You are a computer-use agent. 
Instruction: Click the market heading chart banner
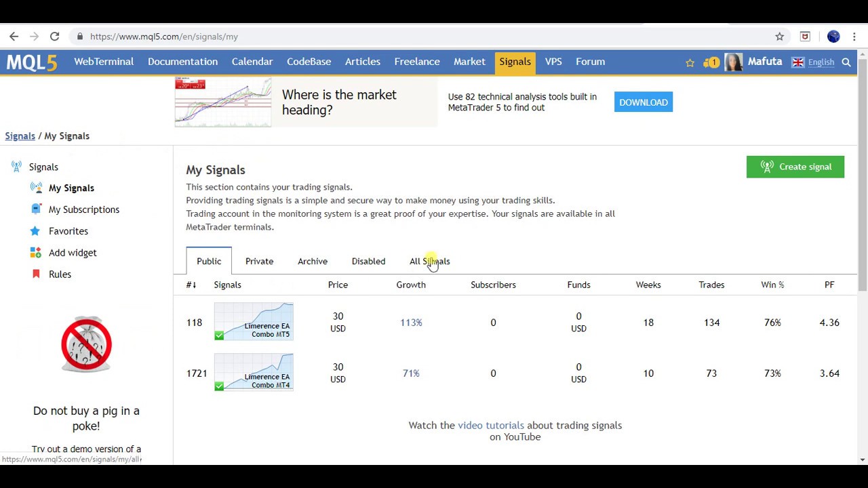click(223, 102)
